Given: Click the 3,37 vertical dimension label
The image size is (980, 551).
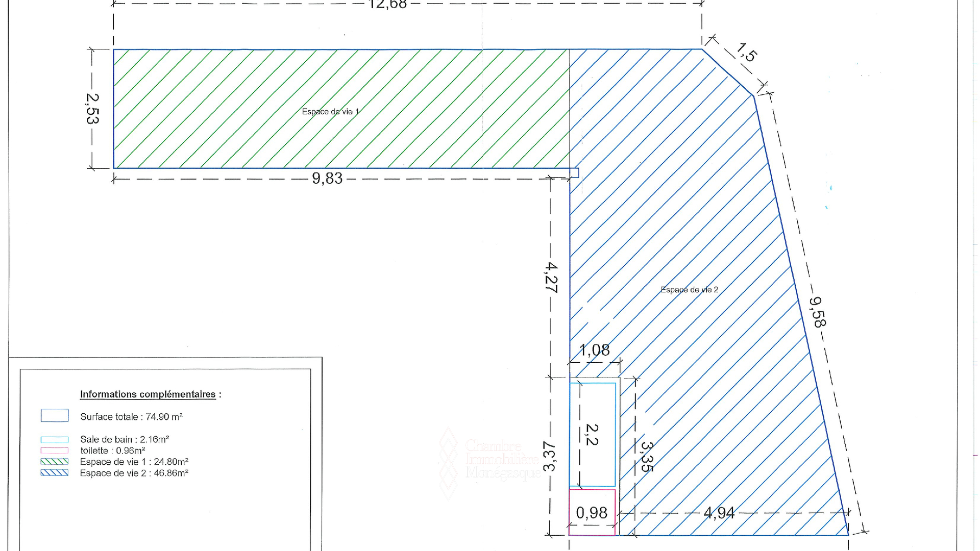Looking at the screenshot, I should pos(549,457).
